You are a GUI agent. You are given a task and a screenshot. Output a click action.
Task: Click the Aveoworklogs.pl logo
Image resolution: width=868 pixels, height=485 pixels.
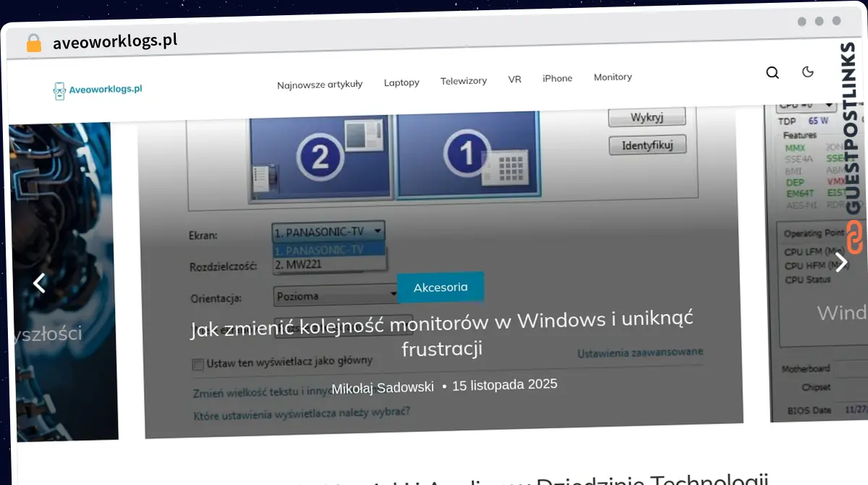coord(97,90)
